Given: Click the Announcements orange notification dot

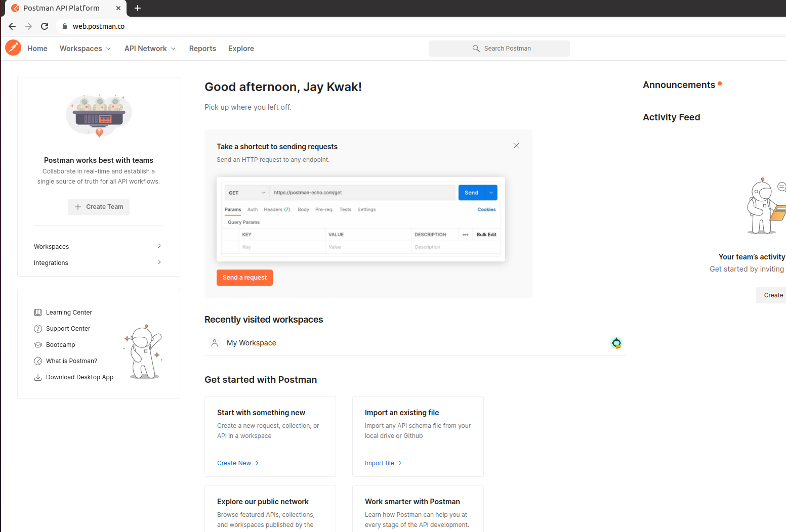Looking at the screenshot, I should [720, 83].
